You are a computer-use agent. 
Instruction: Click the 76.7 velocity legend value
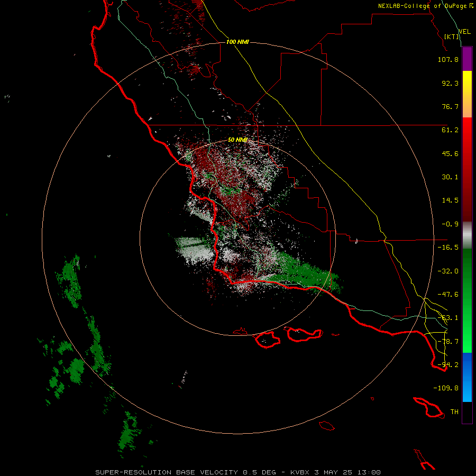(450, 106)
